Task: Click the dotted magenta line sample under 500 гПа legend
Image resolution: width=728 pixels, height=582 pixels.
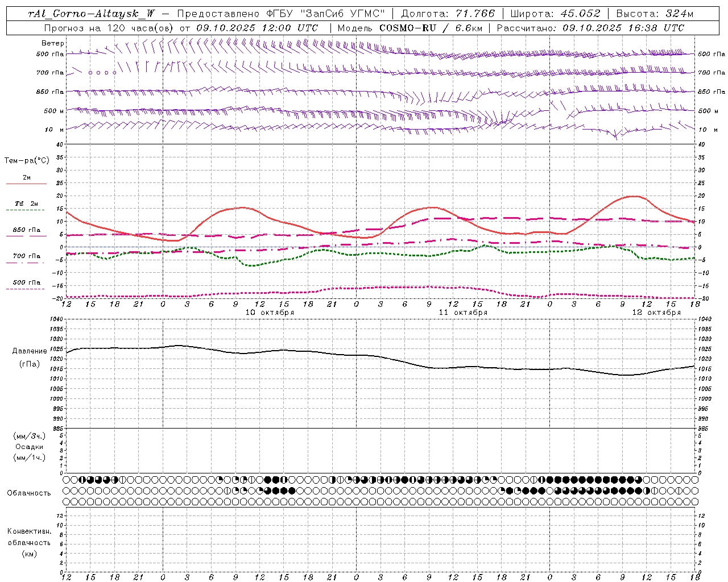Action: click(25, 289)
